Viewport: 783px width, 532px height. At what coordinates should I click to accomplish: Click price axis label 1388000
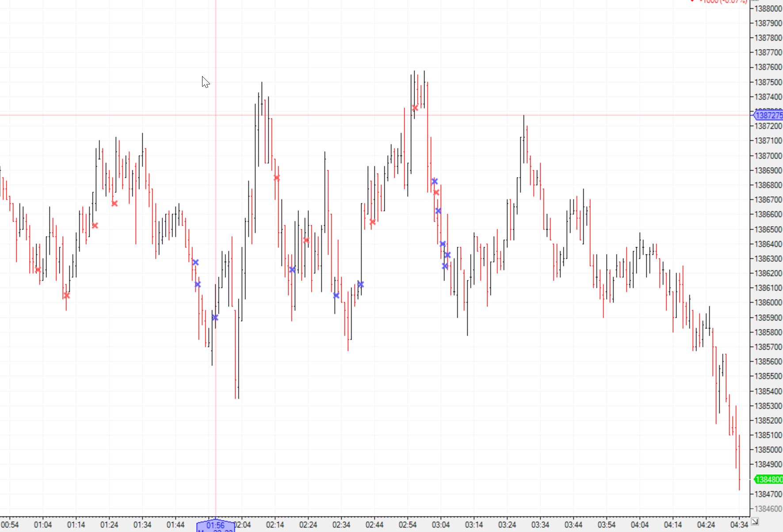768,8
